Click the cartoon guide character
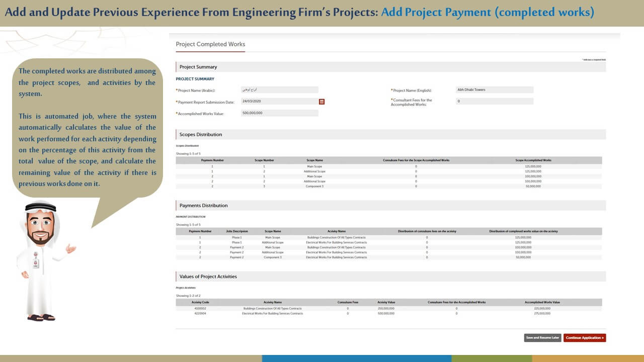 (x=41, y=261)
